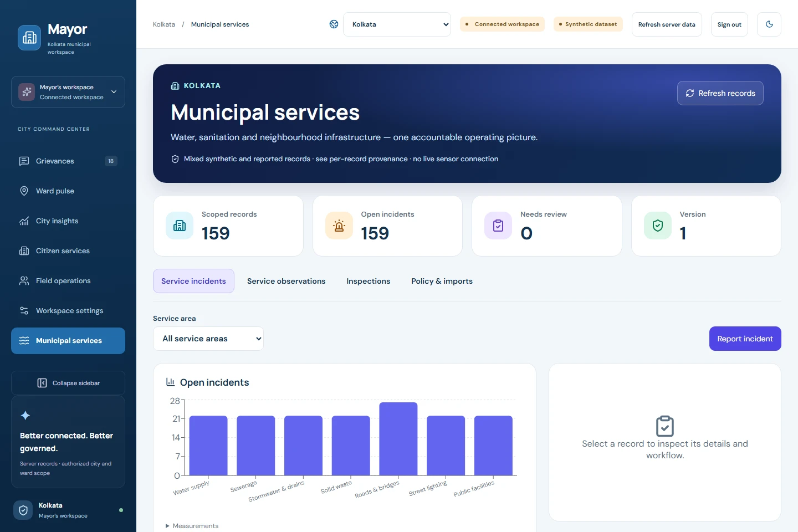Click the Sign out button
The height and width of the screenshot is (532, 798).
pyautogui.click(x=729, y=24)
